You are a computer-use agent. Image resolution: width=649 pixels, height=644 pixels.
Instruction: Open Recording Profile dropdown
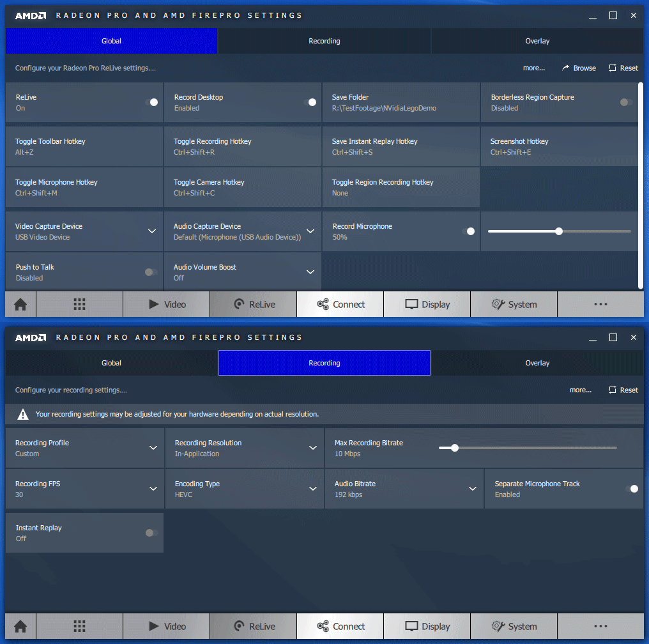click(153, 448)
